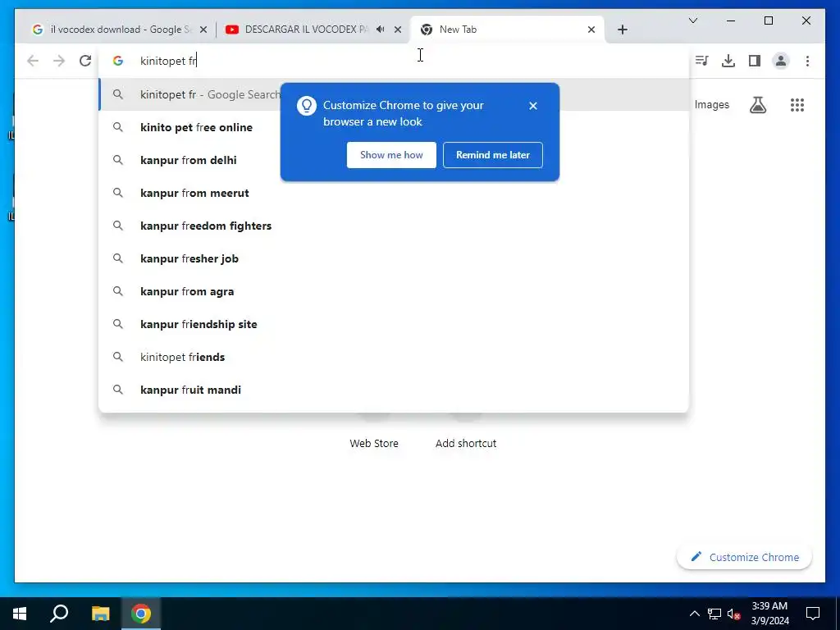This screenshot has width=840, height=630.
Task: Mute the YouTube tab via its speaker icon
Action: pos(381,30)
